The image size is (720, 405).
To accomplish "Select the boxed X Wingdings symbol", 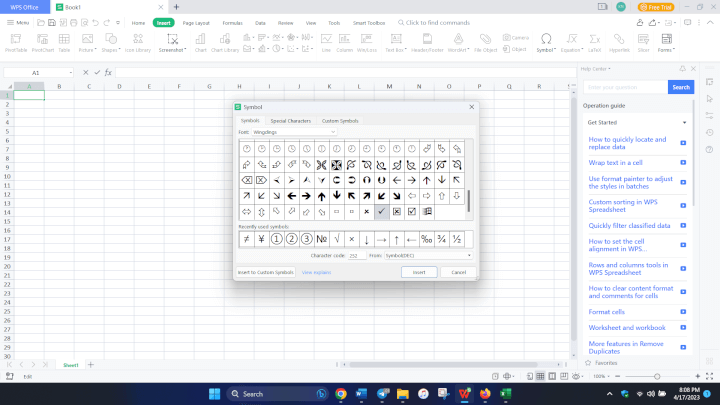I will (x=397, y=212).
